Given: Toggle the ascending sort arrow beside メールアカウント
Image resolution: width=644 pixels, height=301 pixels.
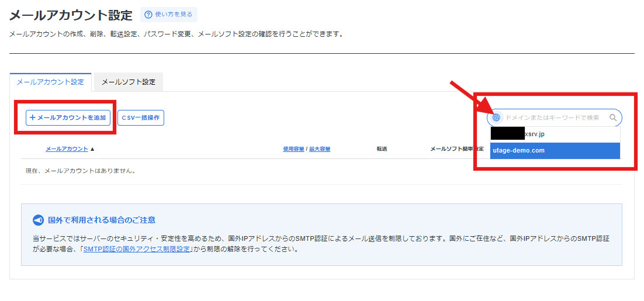Looking at the screenshot, I should click(x=92, y=149).
